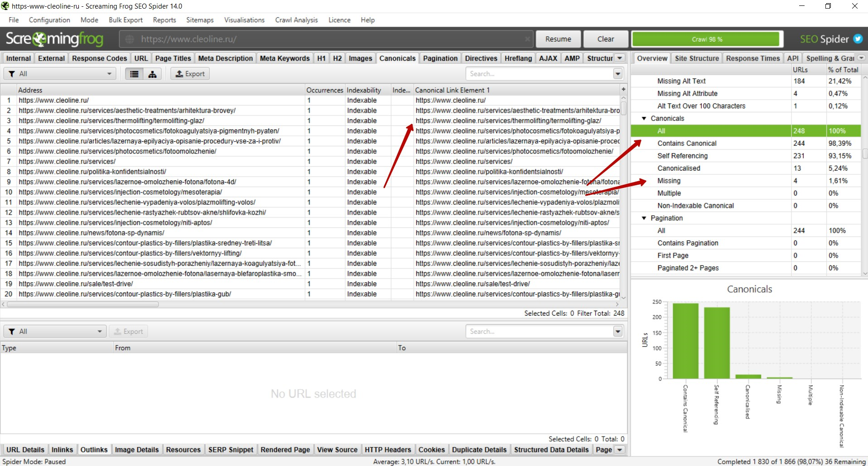The image size is (868, 466).
Task: Show more right panel tabs arrow
Action: click(x=862, y=58)
